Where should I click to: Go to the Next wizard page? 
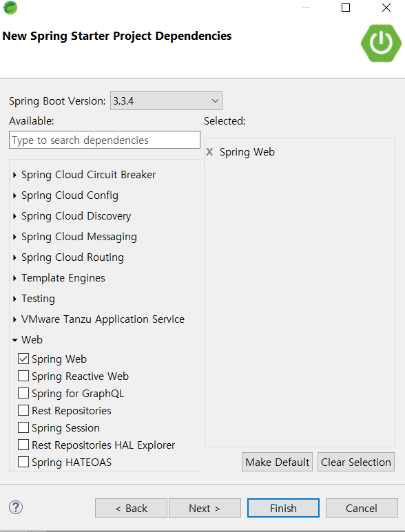tap(205, 508)
